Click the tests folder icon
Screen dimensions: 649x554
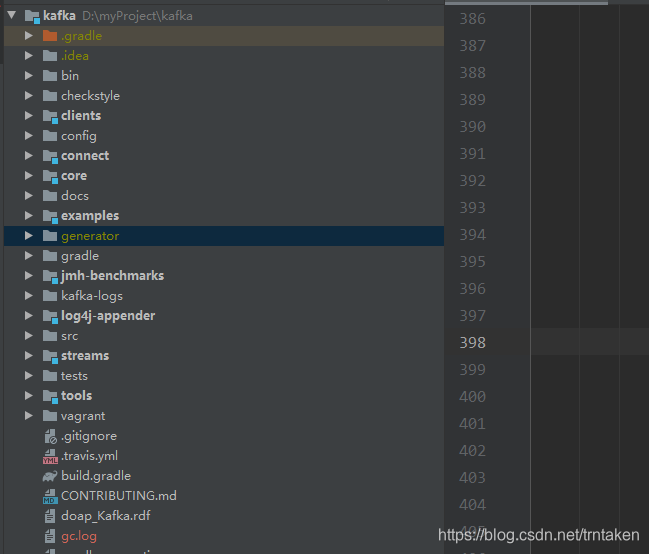50,376
